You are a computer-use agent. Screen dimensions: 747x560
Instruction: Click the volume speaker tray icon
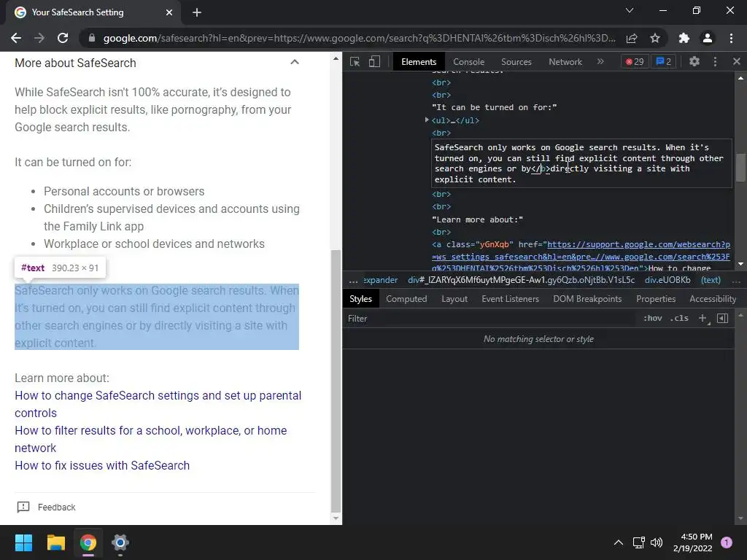click(657, 542)
